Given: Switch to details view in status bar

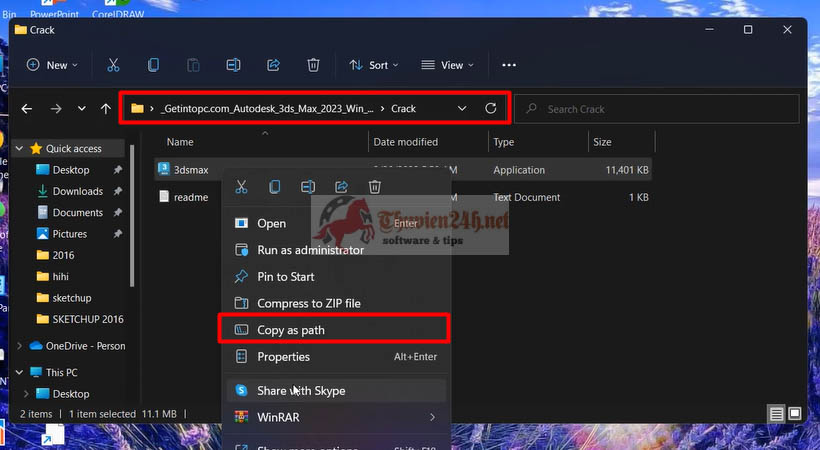Looking at the screenshot, I should [x=776, y=413].
